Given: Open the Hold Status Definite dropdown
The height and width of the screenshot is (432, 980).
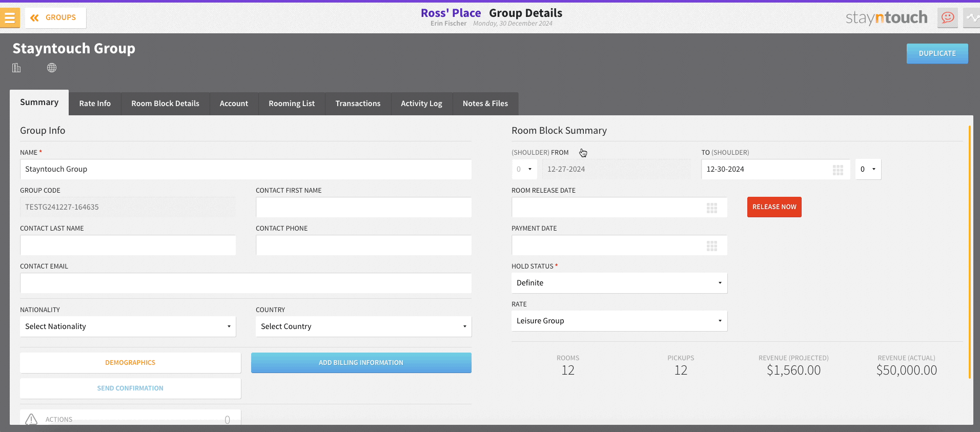Looking at the screenshot, I should coord(619,283).
